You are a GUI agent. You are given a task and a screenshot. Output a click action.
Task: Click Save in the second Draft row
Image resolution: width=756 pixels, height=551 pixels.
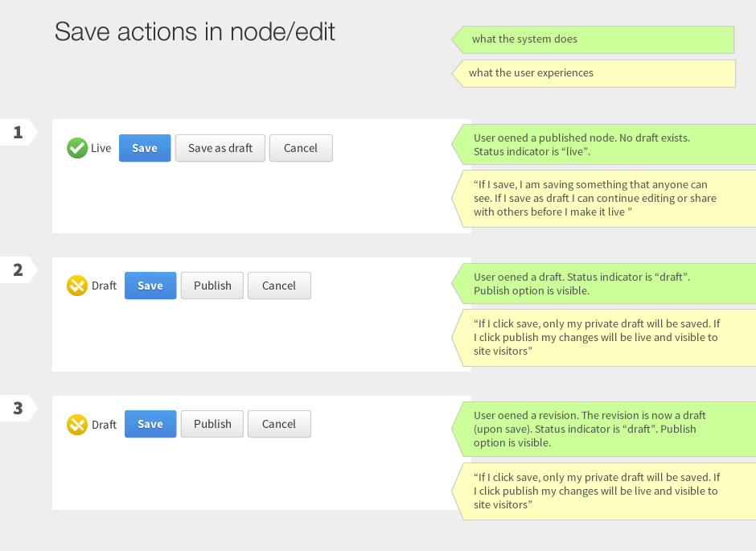click(x=150, y=286)
